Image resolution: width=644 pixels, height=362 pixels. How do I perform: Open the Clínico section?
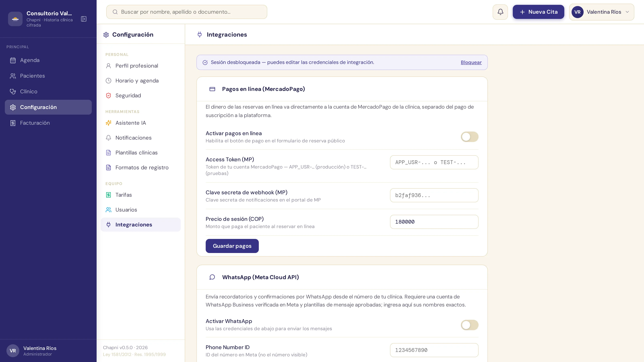48,92
